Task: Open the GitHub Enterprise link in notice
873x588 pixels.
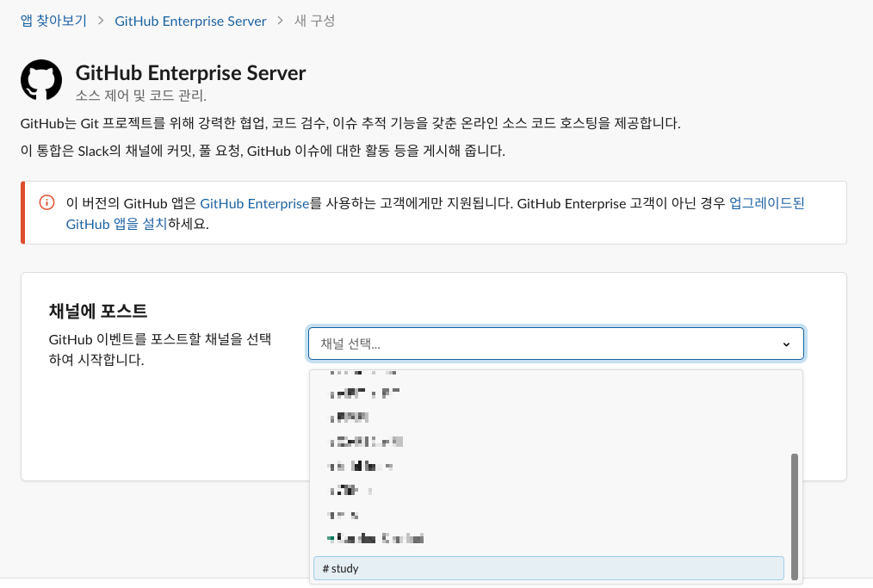Action: [x=255, y=203]
